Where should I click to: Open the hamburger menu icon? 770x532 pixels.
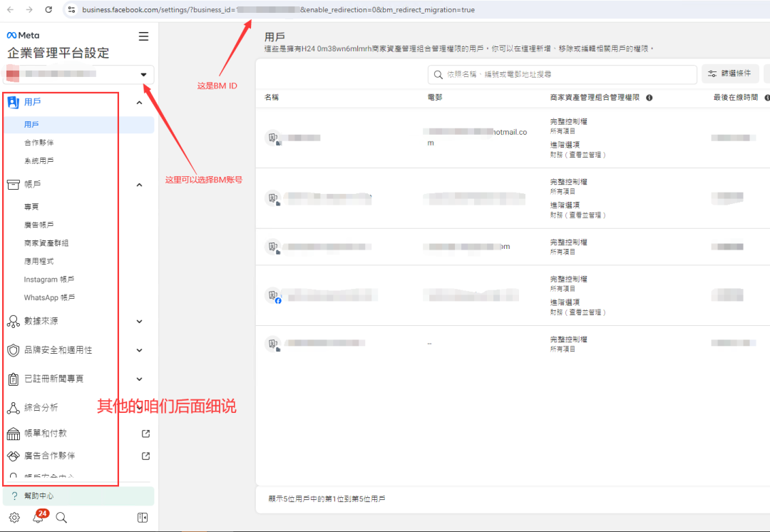143,36
